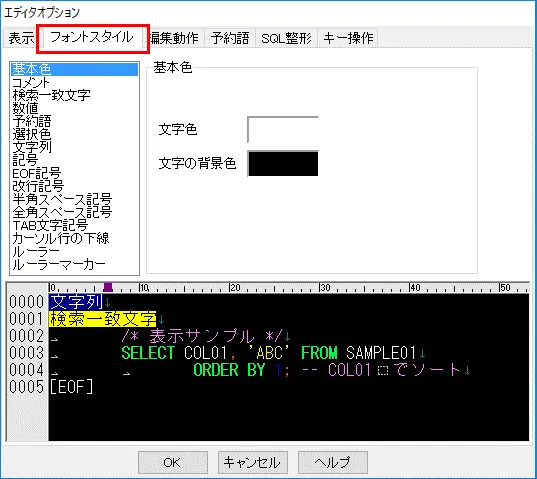
Task: Select 全角スペース記号 entry
Action: 75,212
